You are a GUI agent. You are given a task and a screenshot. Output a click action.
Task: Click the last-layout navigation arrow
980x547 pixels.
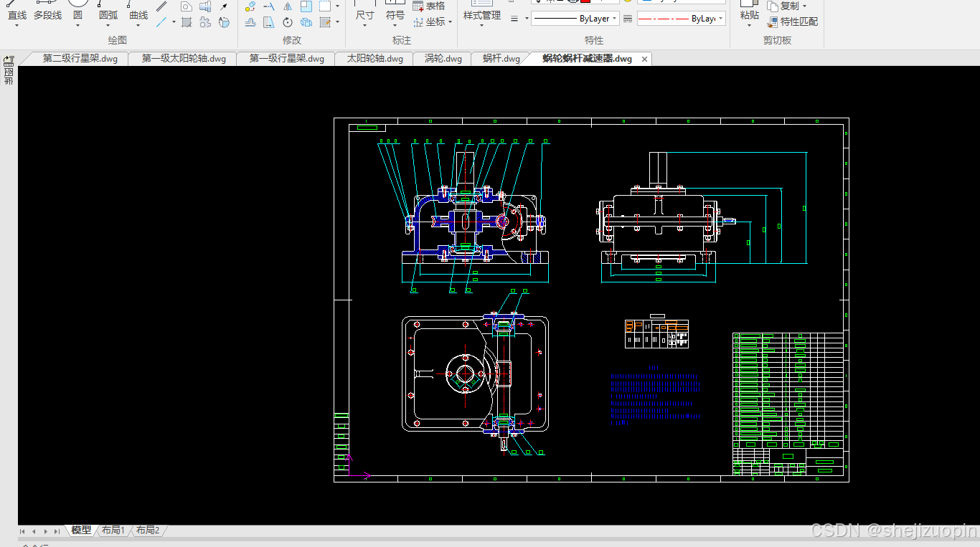(57, 531)
